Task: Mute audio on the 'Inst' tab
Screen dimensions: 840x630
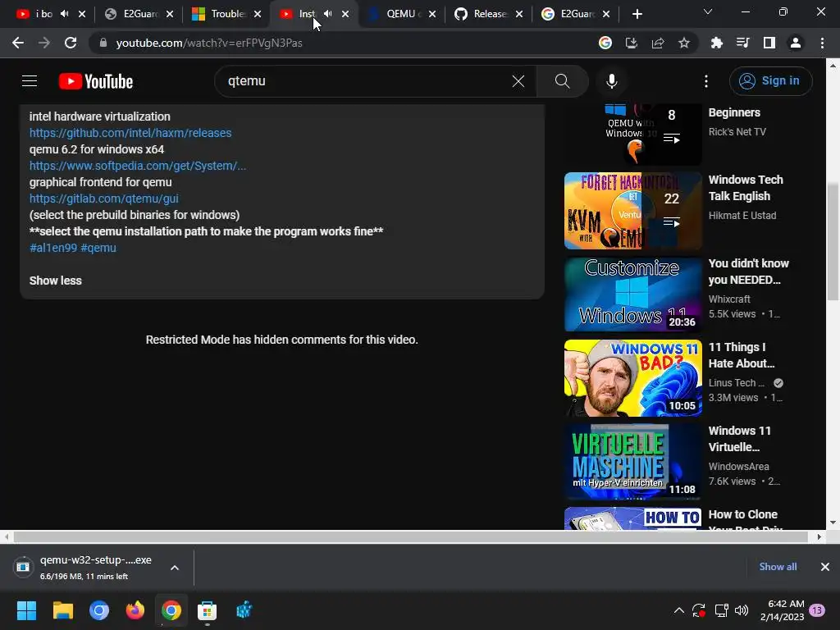Action: pos(328,14)
